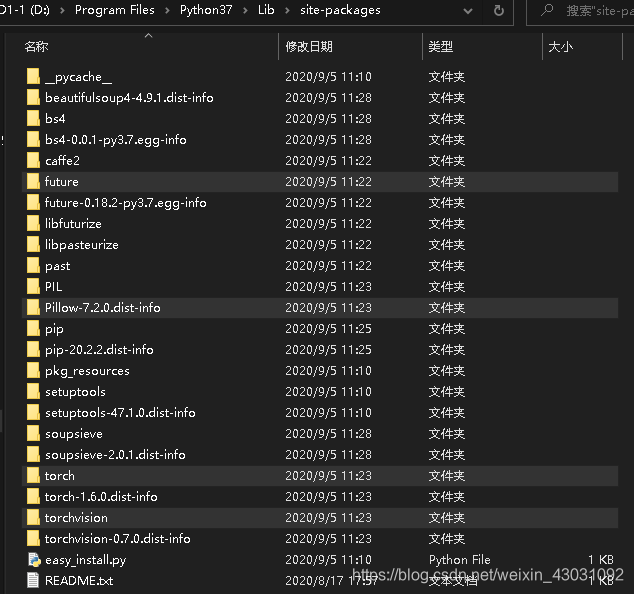Click the past folder icon
Viewport: 634px width, 594px height.
pos(33,266)
